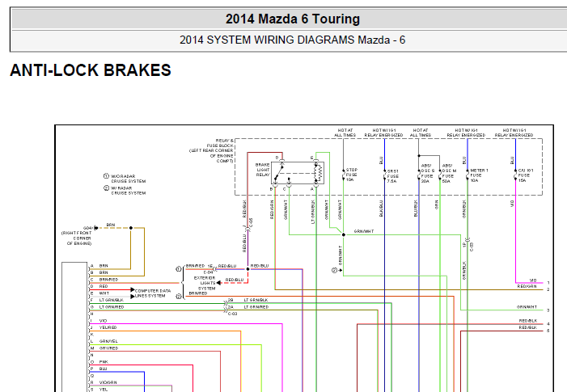Viewport: 567px width, 392px height.
Task: Click pin O 'PNK' wire label
Action: (x=104, y=362)
